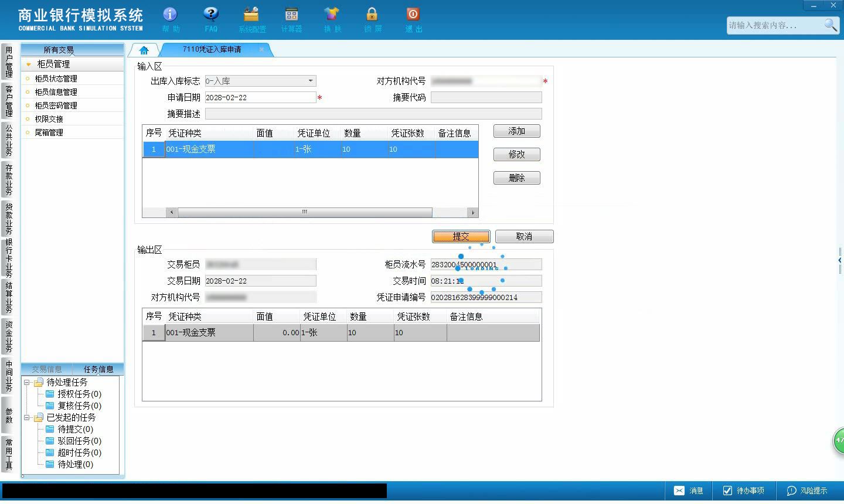844x504 pixels.
Task: Switch to the 结算业务 side tab
Action: [x=9, y=298]
